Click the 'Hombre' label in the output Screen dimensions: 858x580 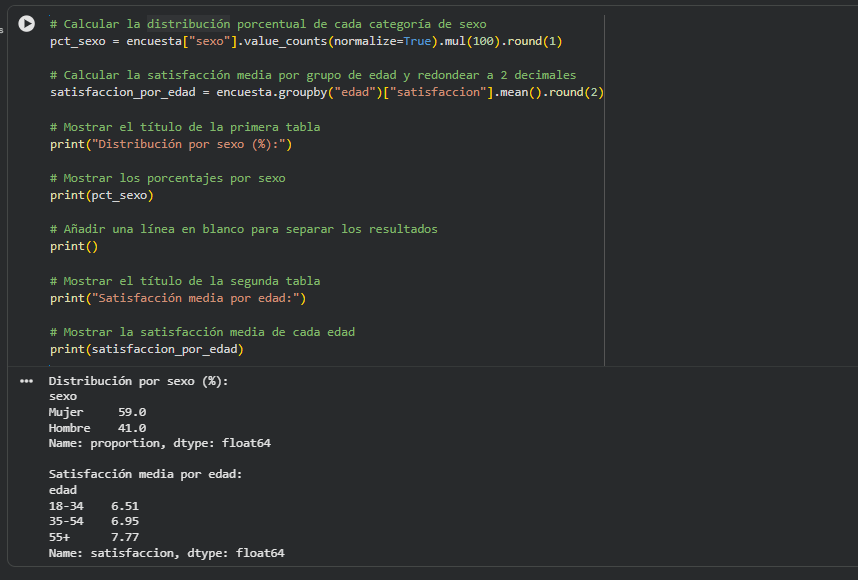tap(69, 428)
